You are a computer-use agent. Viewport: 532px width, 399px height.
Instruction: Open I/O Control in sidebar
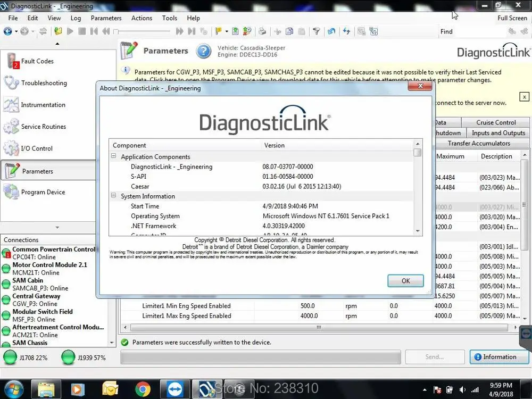pos(37,148)
